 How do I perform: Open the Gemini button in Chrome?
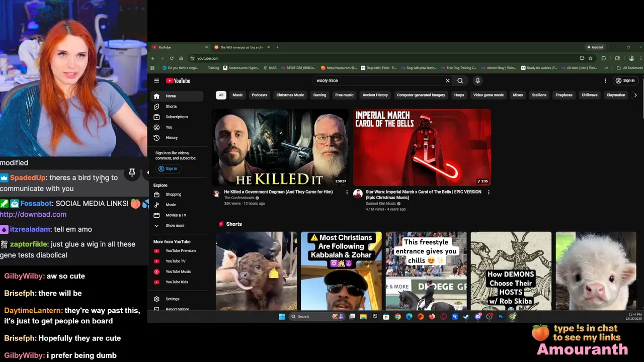point(595,47)
